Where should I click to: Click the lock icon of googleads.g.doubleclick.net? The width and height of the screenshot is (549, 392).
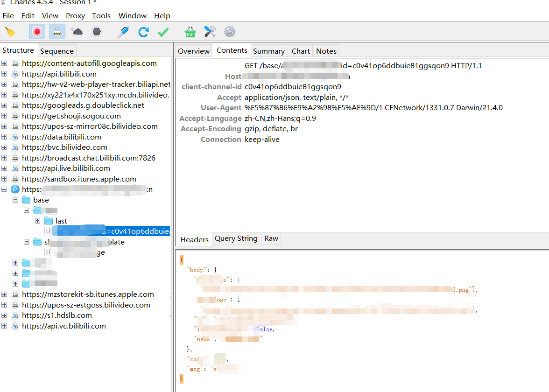[15, 105]
